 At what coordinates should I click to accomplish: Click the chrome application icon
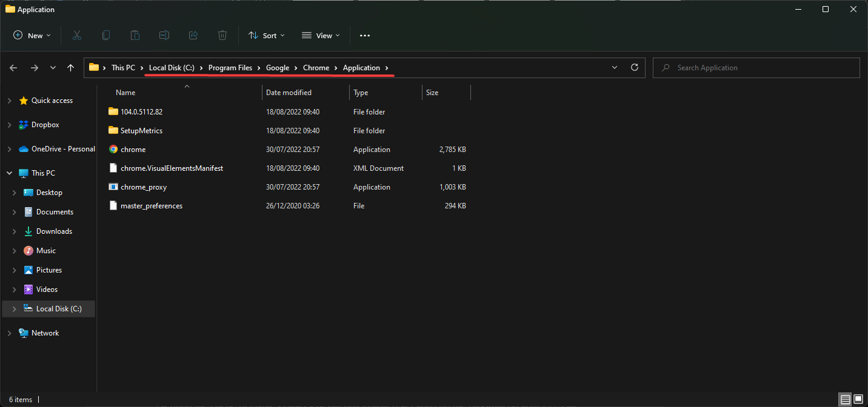(113, 149)
